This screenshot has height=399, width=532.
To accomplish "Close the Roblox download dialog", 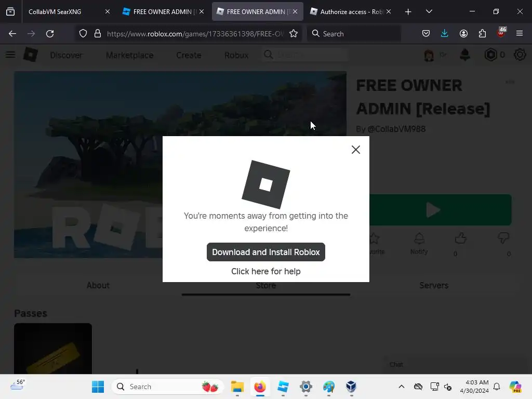I will [355, 150].
